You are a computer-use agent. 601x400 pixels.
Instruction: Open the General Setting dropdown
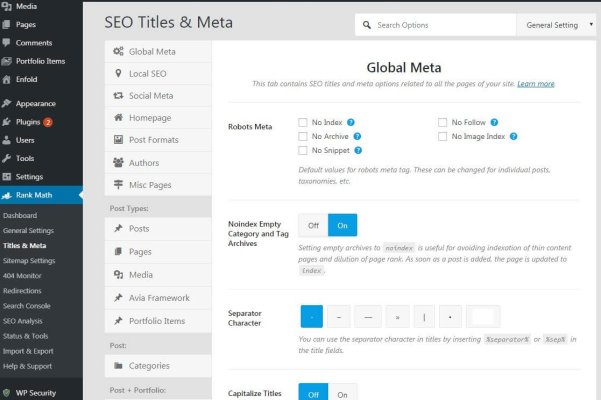556,25
